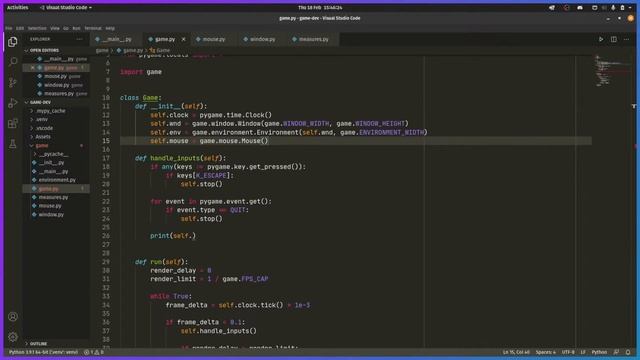This screenshot has height=360, width=640.
Task: Select Python interpreter in status bar
Action: click(43, 352)
